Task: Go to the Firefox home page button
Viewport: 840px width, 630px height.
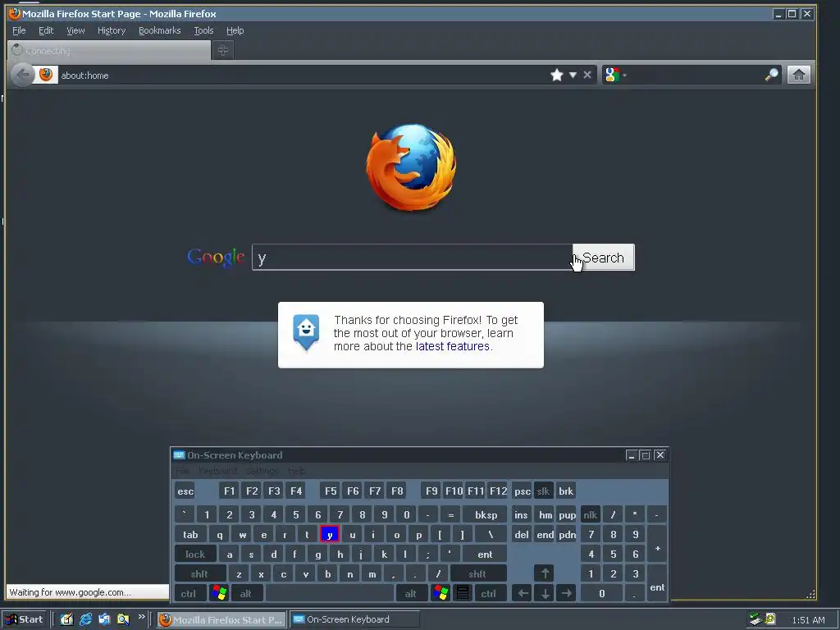Action: [799, 75]
